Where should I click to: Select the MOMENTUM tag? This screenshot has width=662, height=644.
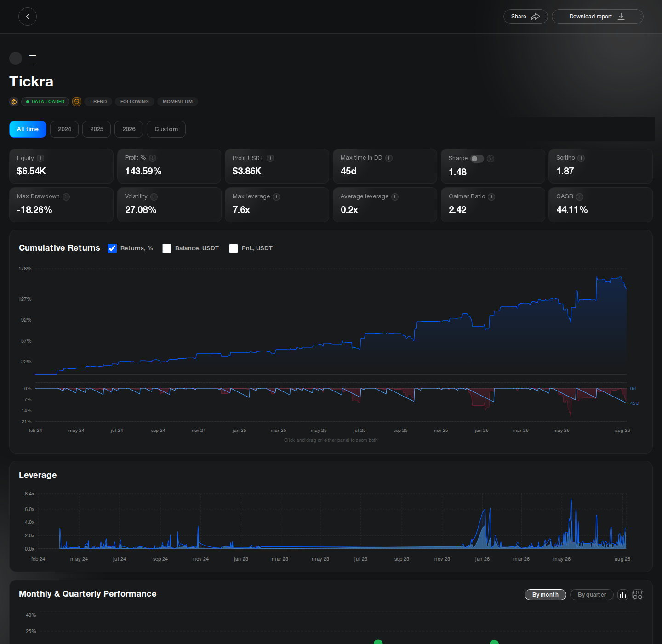177,102
